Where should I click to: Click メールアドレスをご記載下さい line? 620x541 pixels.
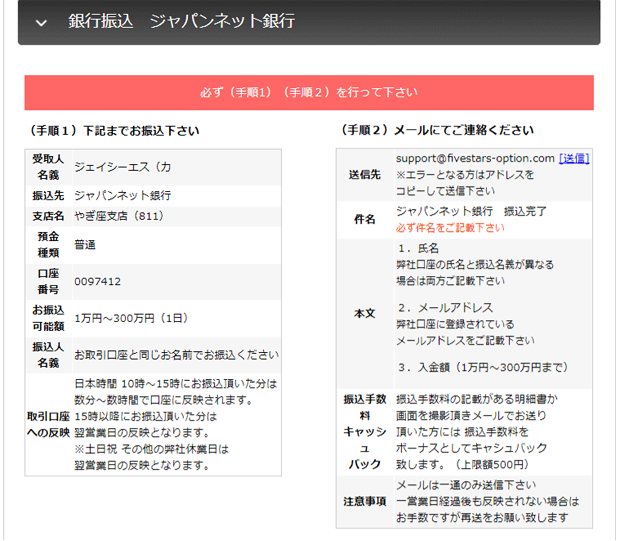(x=465, y=340)
